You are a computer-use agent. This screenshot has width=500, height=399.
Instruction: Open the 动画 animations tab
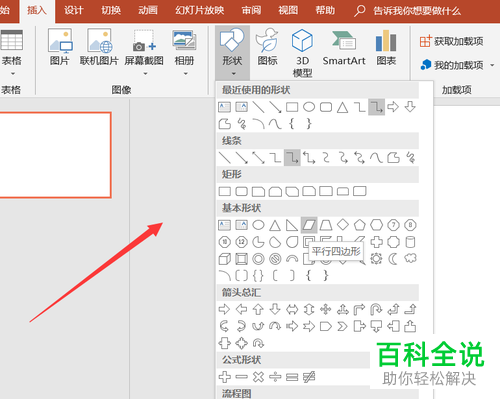[148, 11]
